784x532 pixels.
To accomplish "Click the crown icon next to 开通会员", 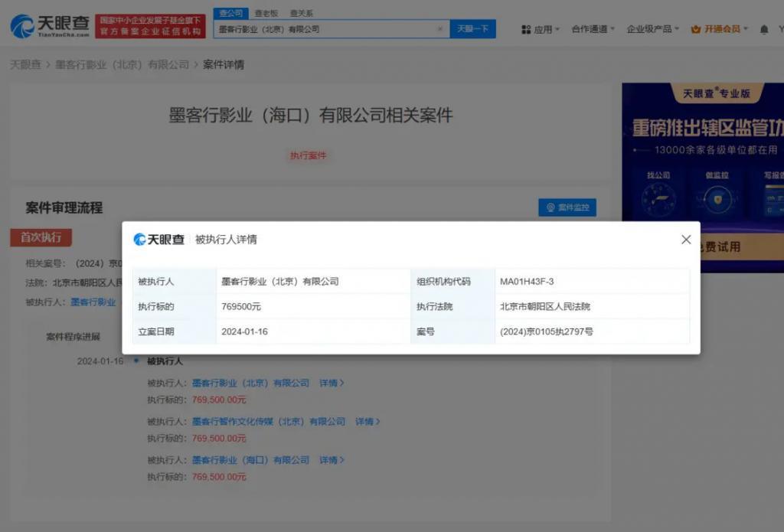I will [x=696, y=28].
